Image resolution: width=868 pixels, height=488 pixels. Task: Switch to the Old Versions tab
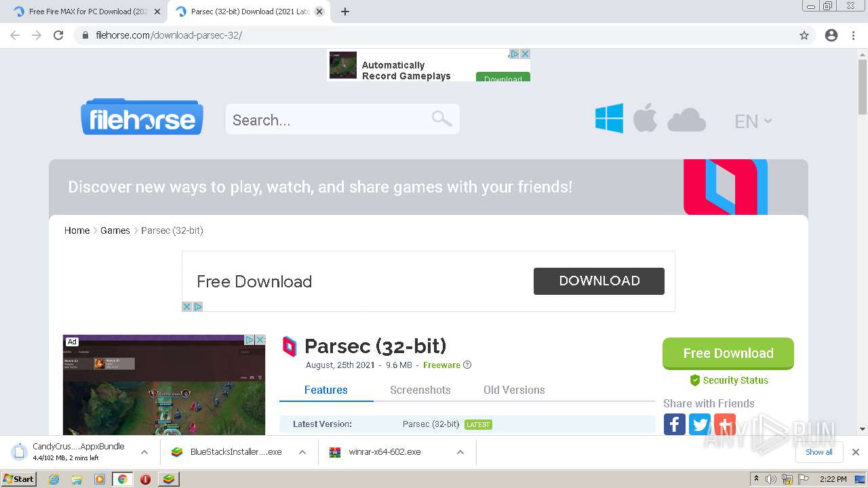[x=514, y=390]
